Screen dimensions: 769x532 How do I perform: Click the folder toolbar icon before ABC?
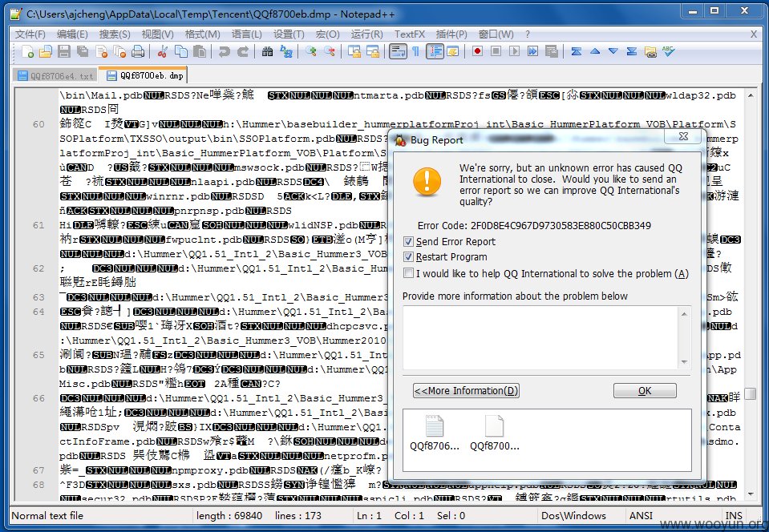(650, 51)
